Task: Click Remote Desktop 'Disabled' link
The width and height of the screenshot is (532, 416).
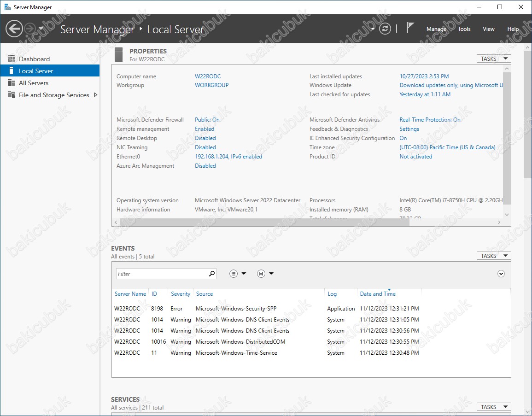Action: tap(205, 138)
